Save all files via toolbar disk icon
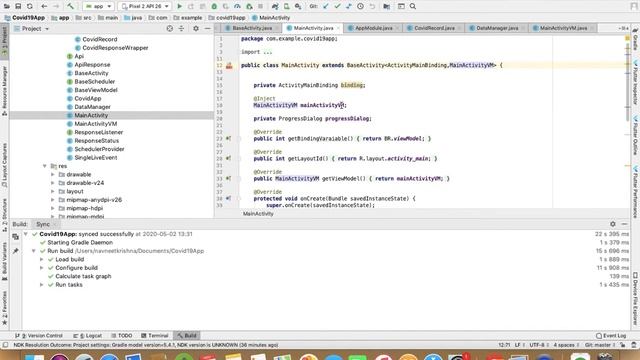 coord(18,6)
